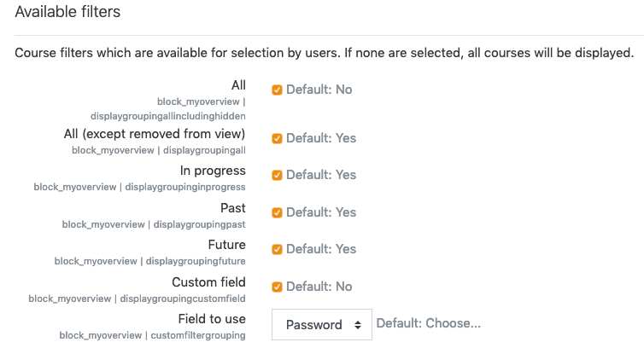Click the Available filters heading

tap(67, 12)
